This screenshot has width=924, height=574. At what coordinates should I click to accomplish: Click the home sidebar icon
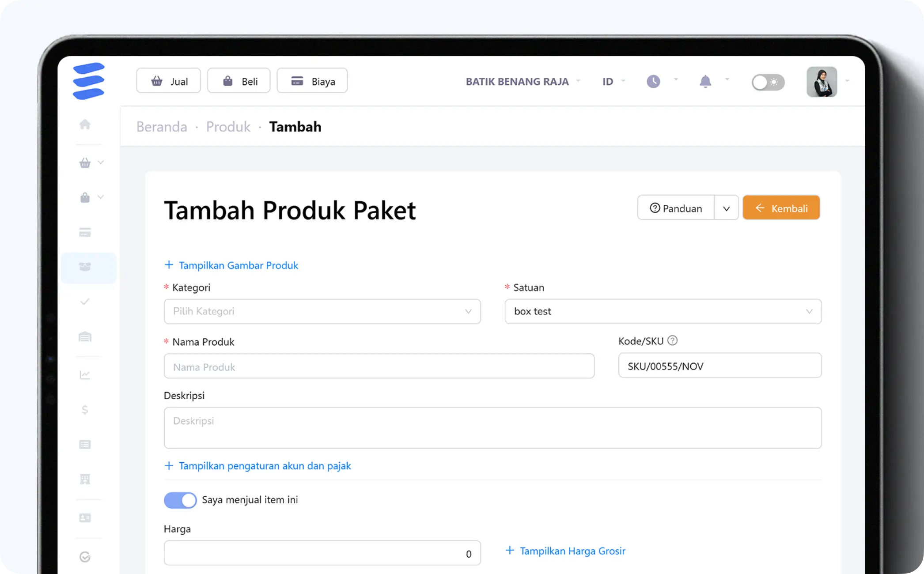[x=85, y=125]
